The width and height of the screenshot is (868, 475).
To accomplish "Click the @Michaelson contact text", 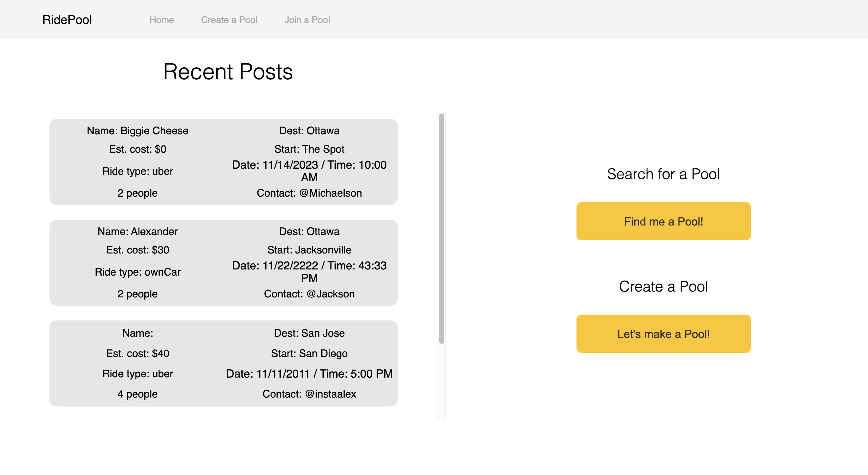I will coord(330,193).
